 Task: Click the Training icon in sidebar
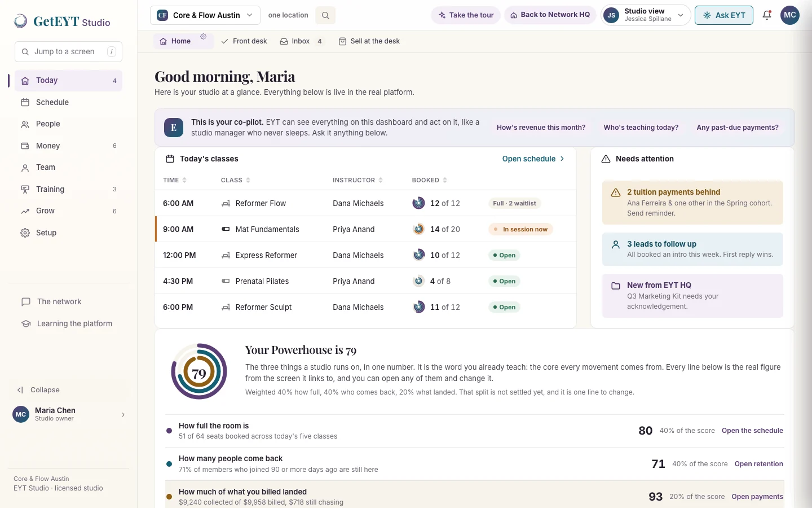(x=25, y=189)
